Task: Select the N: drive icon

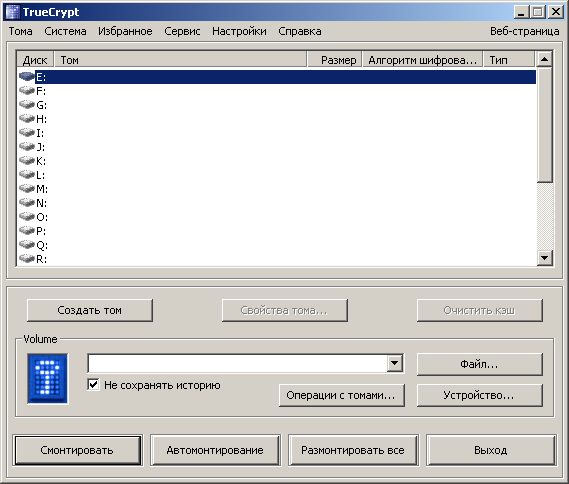Action: click(26, 202)
